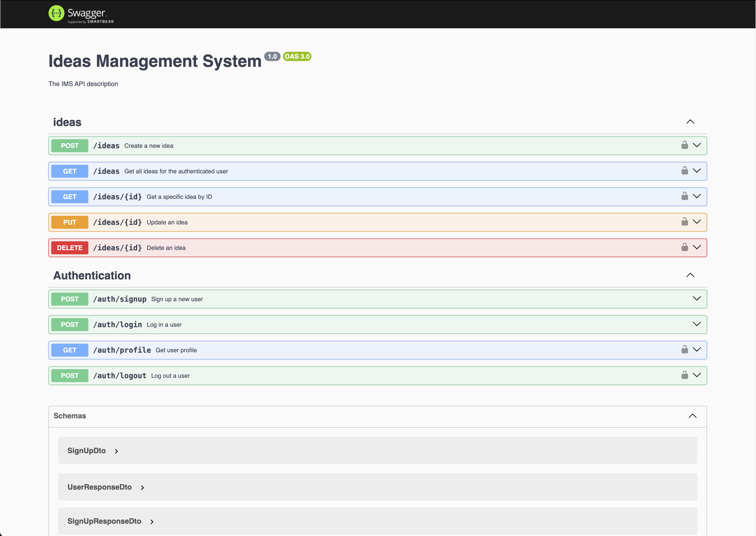Click lock icon on Get specific idea row

(x=684, y=196)
